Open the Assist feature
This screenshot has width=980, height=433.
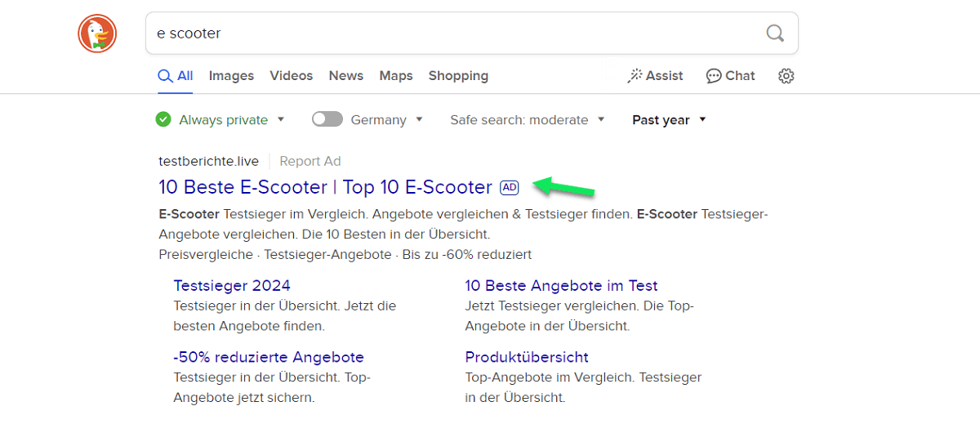[655, 76]
